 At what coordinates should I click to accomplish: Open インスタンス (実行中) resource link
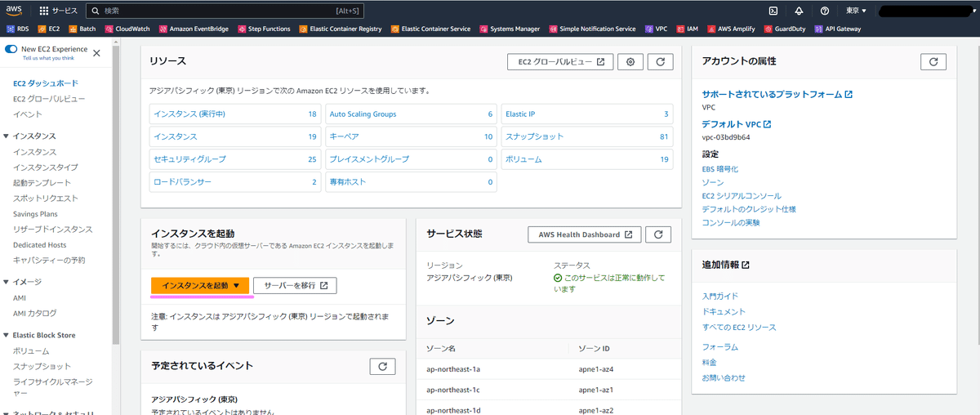[x=189, y=114]
